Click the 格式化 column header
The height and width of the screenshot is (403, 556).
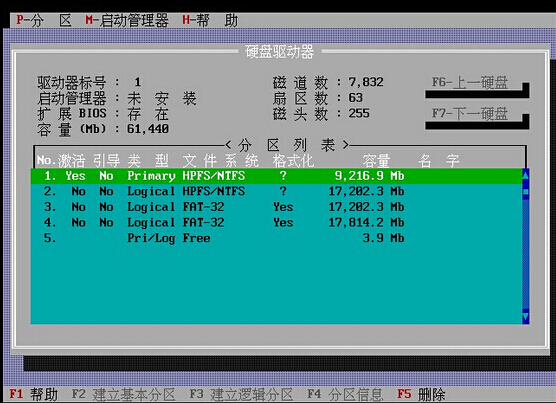point(293,161)
